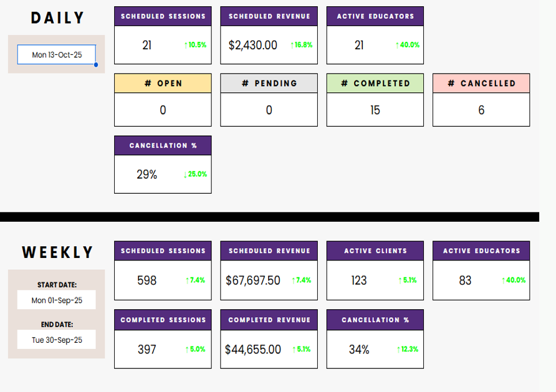Click the up arrow beside the daily 10.5% sessions change
Viewport: 556px width, 392px height.
(x=186, y=45)
